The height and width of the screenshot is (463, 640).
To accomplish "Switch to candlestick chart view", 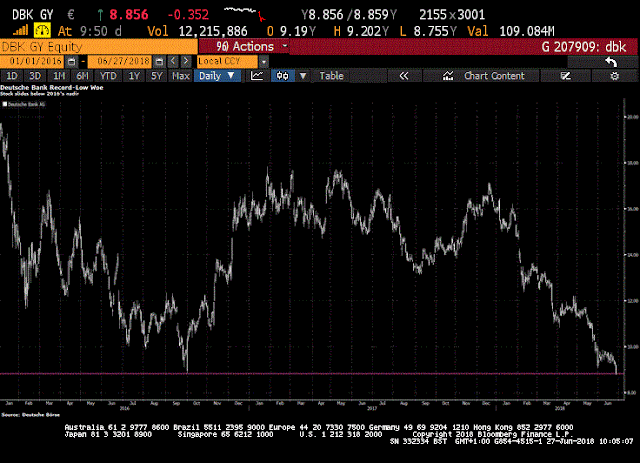I will [282, 76].
